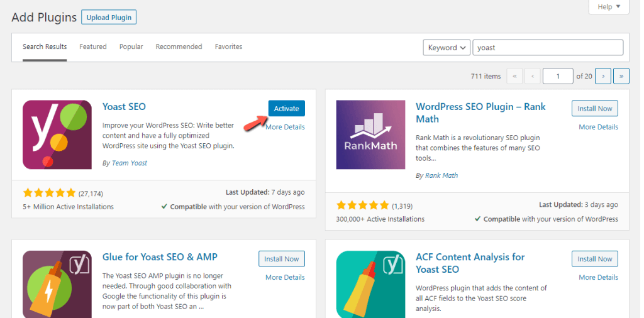The image size is (644, 318).
Task: Install Glue for Yoast SEO & AMP
Action: point(282,259)
